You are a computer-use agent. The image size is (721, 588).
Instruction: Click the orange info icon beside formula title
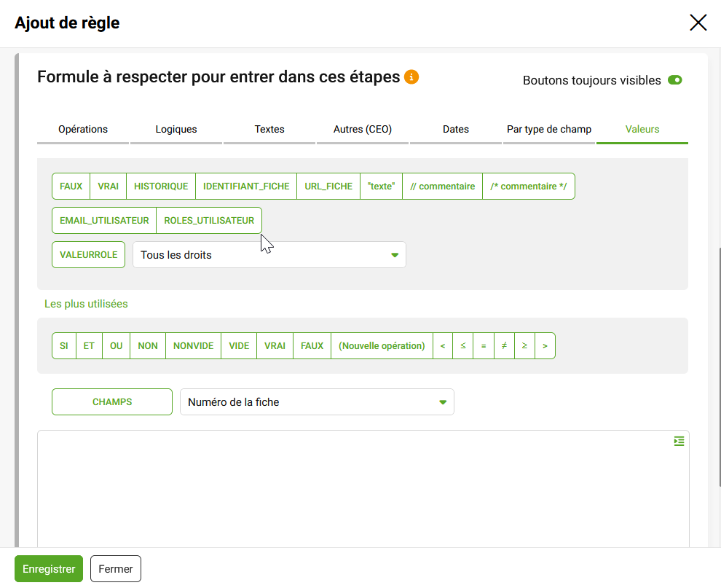(x=411, y=77)
